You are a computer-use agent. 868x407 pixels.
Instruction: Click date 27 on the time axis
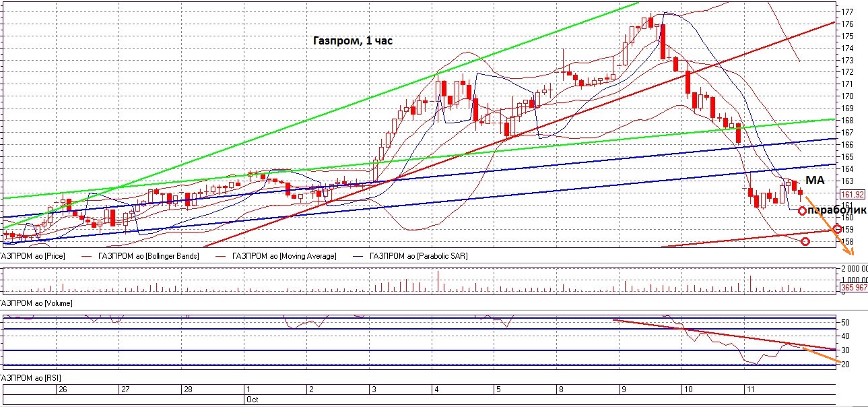125,390
